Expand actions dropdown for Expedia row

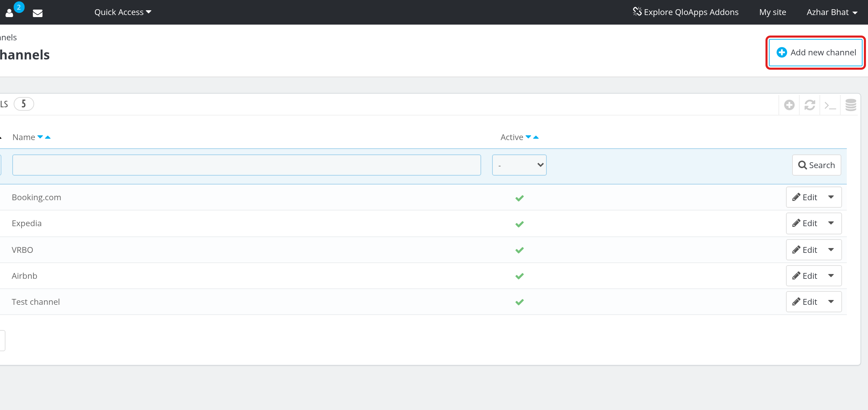click(831, 223)
